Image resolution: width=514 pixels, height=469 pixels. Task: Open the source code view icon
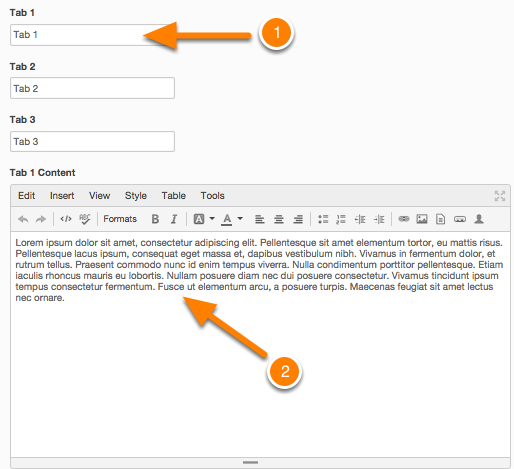tap(66, 219)
